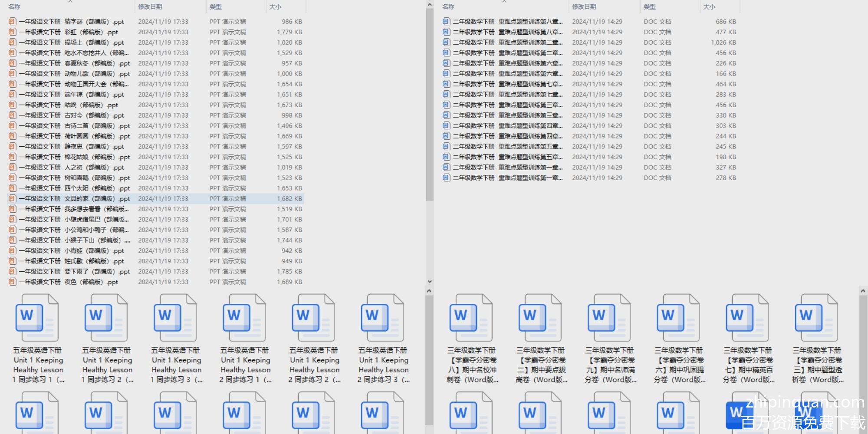Screen dimensions: 868x434
Task: Select Word icon for Lesson 2 同步练习 2
Action: pyautogui.click(x=313, y=318)
